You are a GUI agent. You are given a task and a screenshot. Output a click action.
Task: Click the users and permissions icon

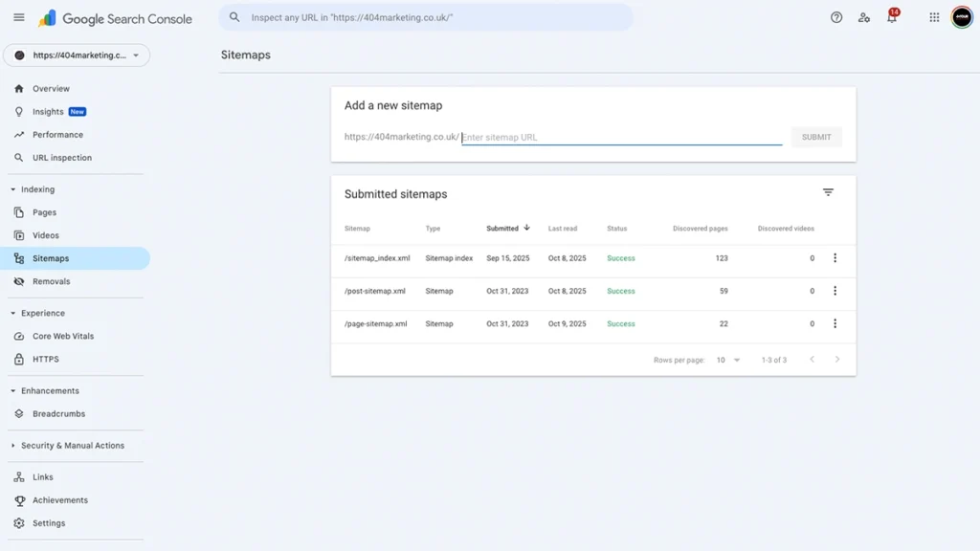(x=864, y=17)
